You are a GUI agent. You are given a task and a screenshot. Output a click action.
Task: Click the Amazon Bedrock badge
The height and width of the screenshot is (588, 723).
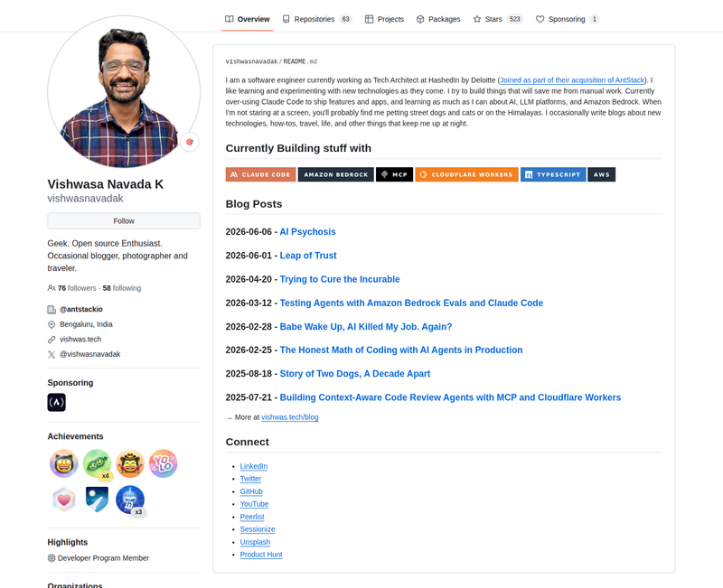(335, 174)
